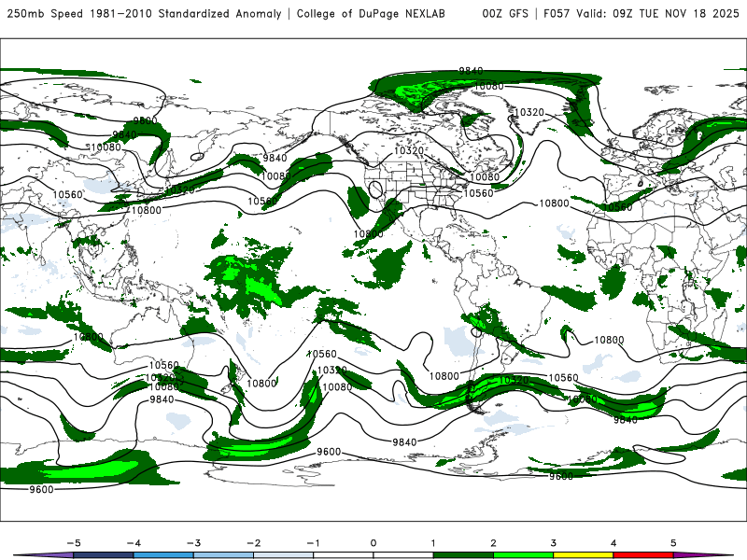Viewport: 747px width, 560px height.
Task: Click the "F057 Valid: 09Z TUE NOV 18 2025" text
Action: pyautogui.click(x=641, y=14)
